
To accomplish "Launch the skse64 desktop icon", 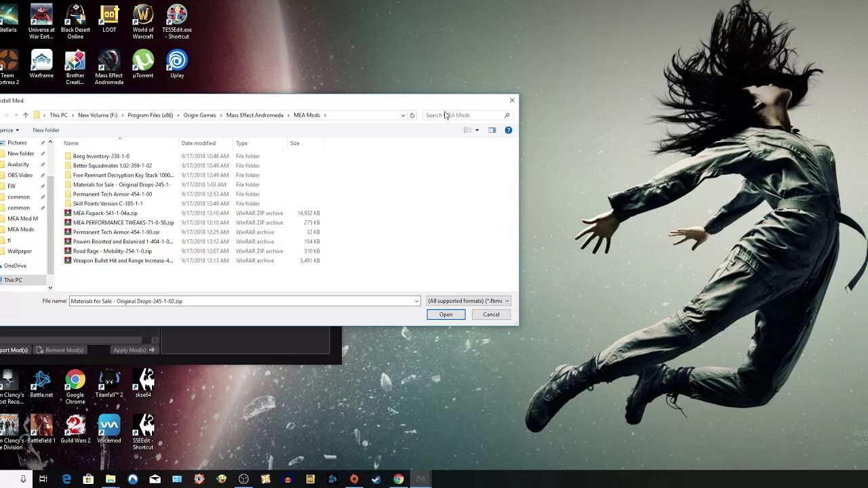I will (143, 384).
